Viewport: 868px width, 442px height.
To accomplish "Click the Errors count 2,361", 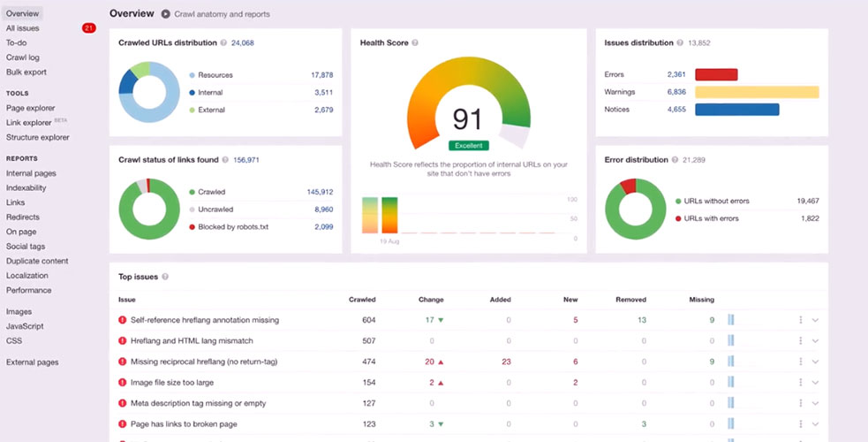I will point(676,75).
